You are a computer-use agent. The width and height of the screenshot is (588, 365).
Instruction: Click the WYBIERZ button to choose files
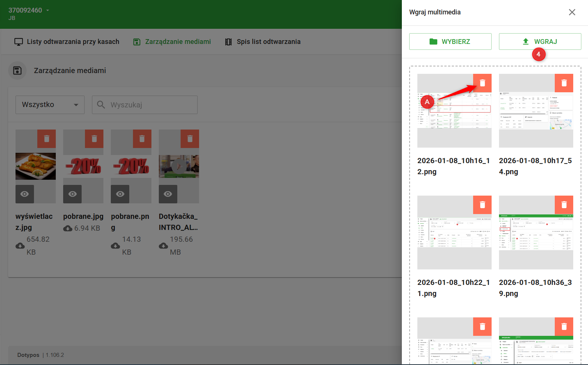click(x=450, y=42)
